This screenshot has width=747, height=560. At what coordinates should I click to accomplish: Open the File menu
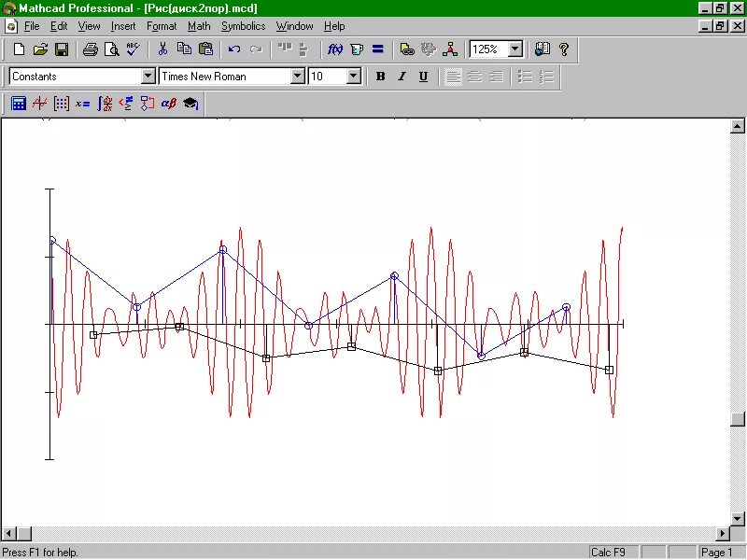(x=32, y=26)
